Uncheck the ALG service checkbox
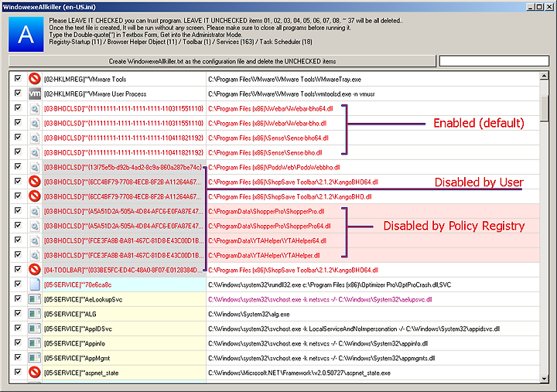Screen dimensions: 557x392 (x=18, y=313)
